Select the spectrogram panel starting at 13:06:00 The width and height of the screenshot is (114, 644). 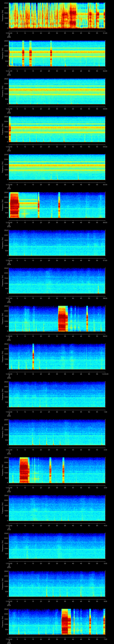(57, 621)
